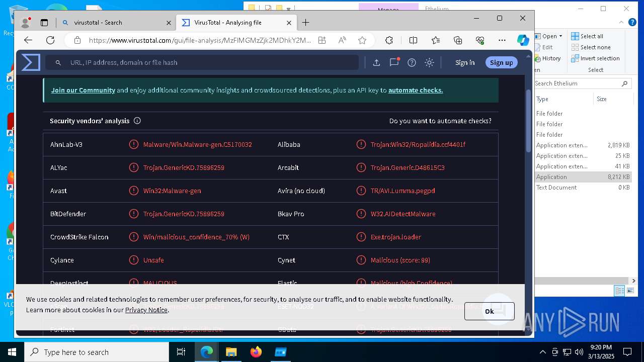Click the CTX 'Exe.trojan.loader' result

tap(396, 237)
